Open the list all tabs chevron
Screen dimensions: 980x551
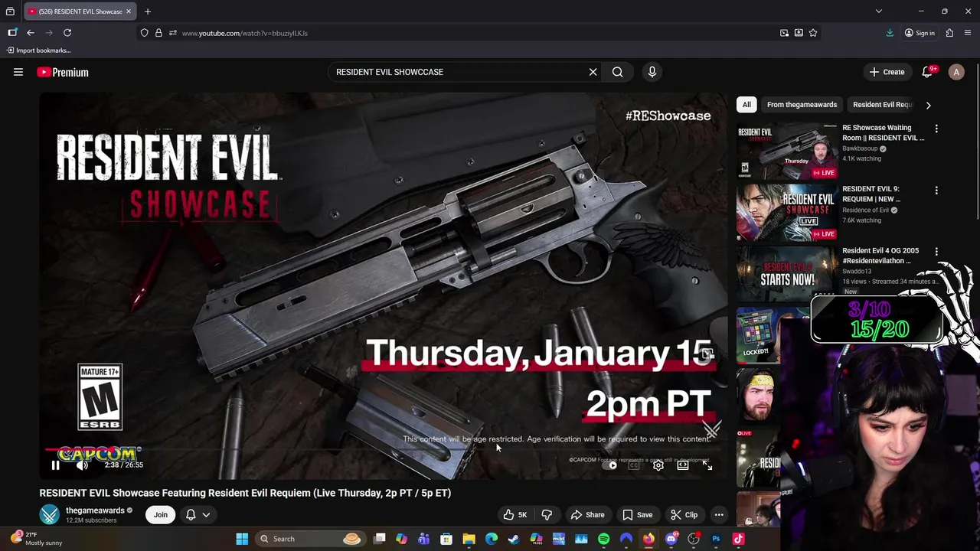point(879,11)
